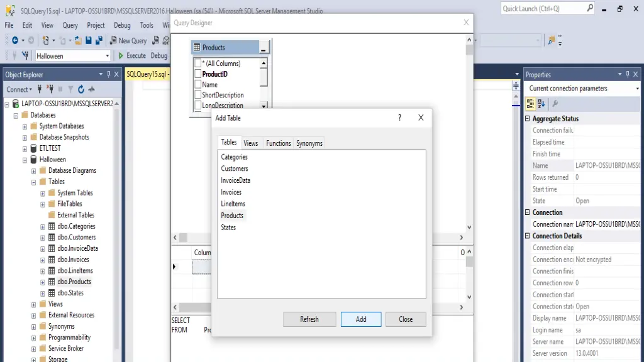Collapse the Aggregate Status section
The image size is (644, 362).
(528, 119)
